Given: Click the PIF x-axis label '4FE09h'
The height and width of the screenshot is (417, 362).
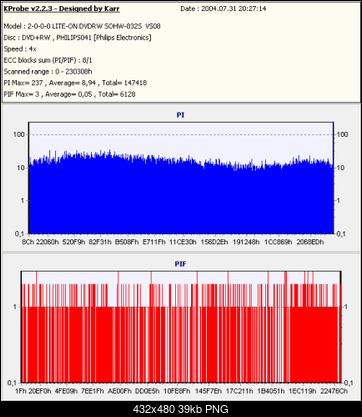Looking at the screenshot, I should click(x=66, y=391).
